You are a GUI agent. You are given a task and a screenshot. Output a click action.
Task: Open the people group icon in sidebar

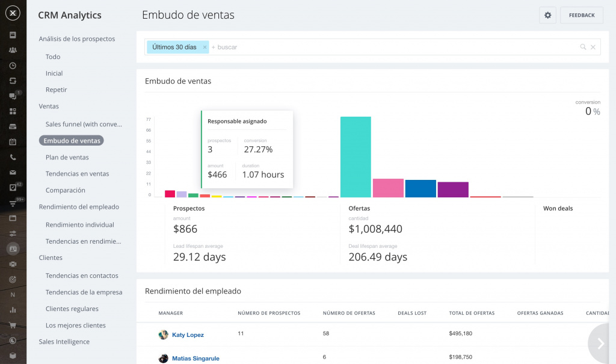point(13,50)
